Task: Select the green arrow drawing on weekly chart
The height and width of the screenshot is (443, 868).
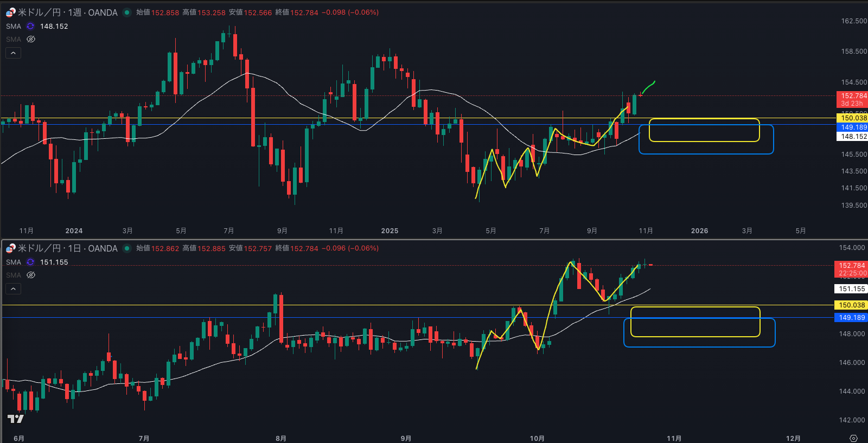Action: tap(648, 86)
